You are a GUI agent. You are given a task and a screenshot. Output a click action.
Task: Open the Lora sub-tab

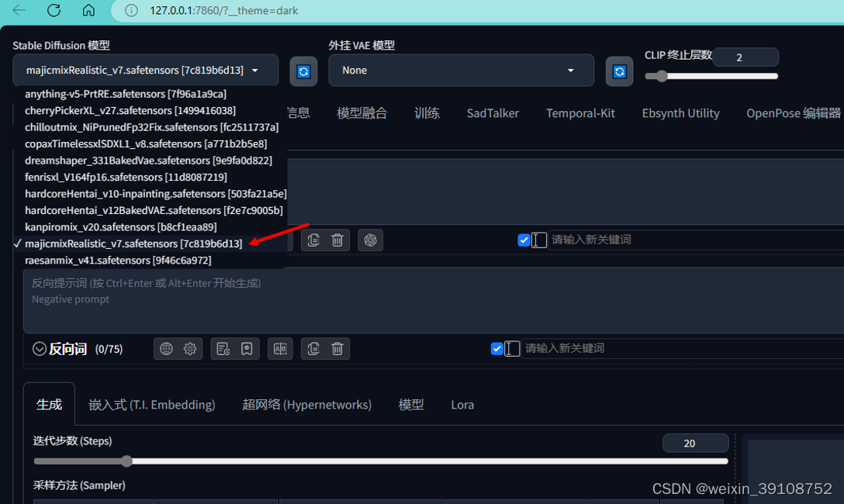(x=462, y=405)
